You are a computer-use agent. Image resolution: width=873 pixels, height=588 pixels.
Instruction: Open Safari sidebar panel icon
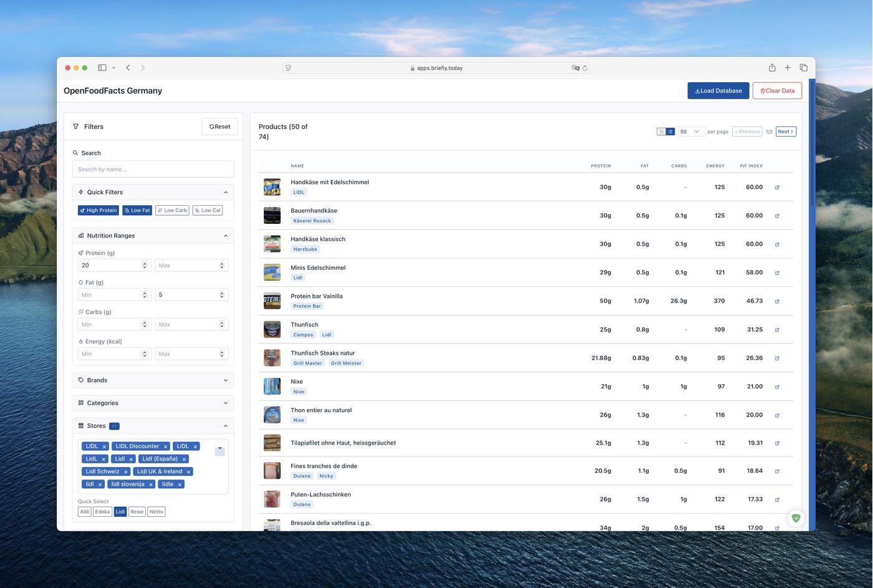(x=102, y=68)
